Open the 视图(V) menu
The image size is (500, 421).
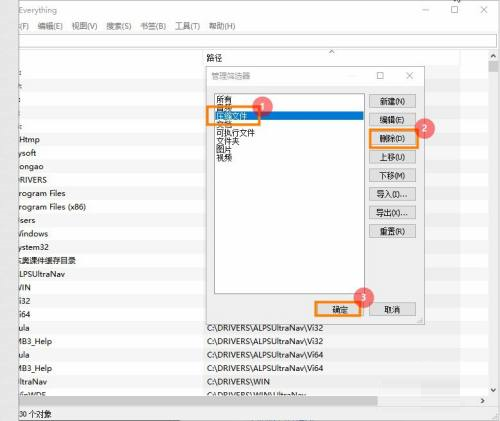[x=85, y=26]
